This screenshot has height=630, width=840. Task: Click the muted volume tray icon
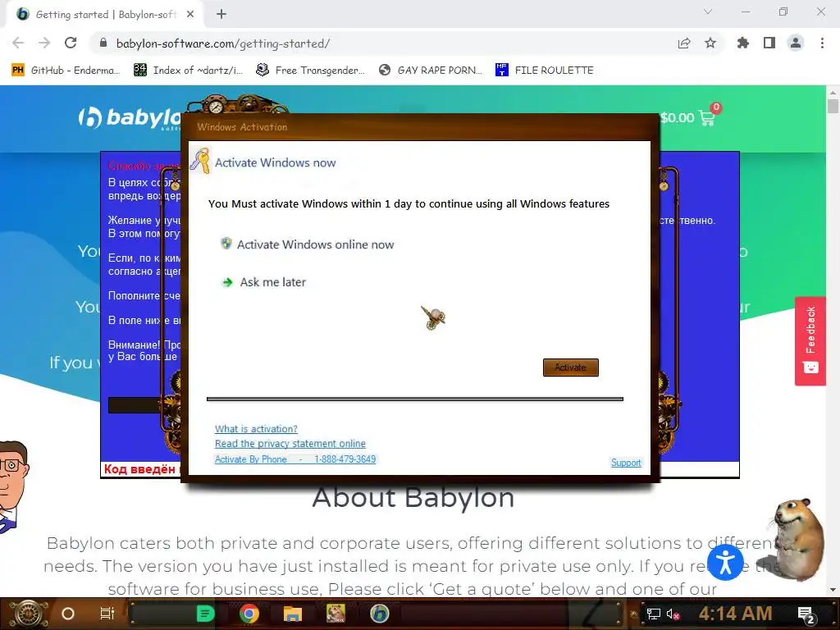tap(673, 614)
